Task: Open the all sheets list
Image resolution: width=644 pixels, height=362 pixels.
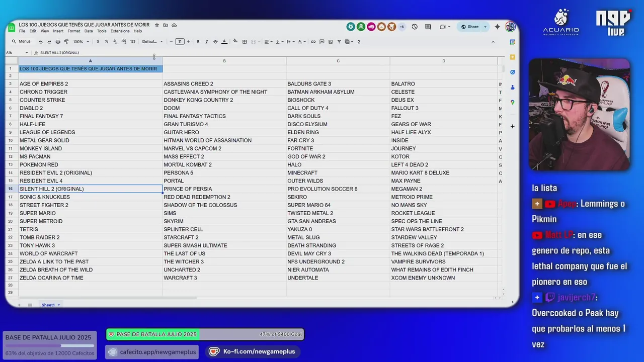Action: pos(30,305)
